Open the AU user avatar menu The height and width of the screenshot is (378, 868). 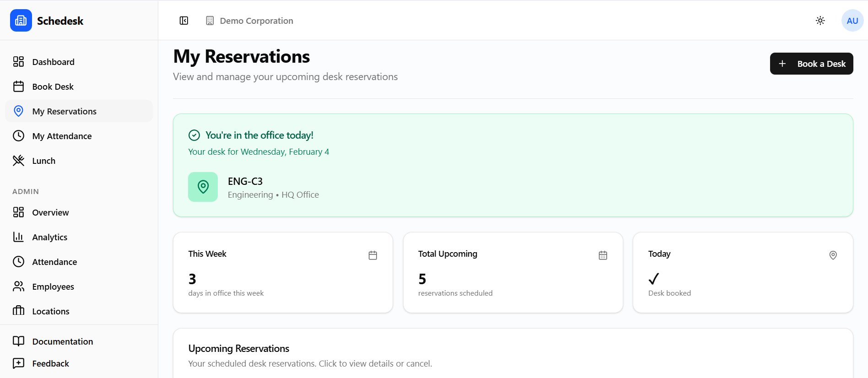[x=852, y=20]
